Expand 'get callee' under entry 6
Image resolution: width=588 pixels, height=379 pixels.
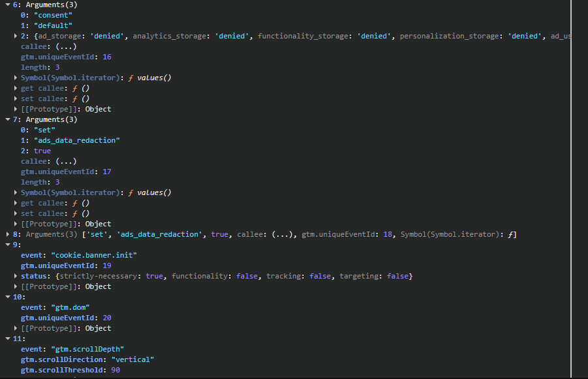[16, 88]
